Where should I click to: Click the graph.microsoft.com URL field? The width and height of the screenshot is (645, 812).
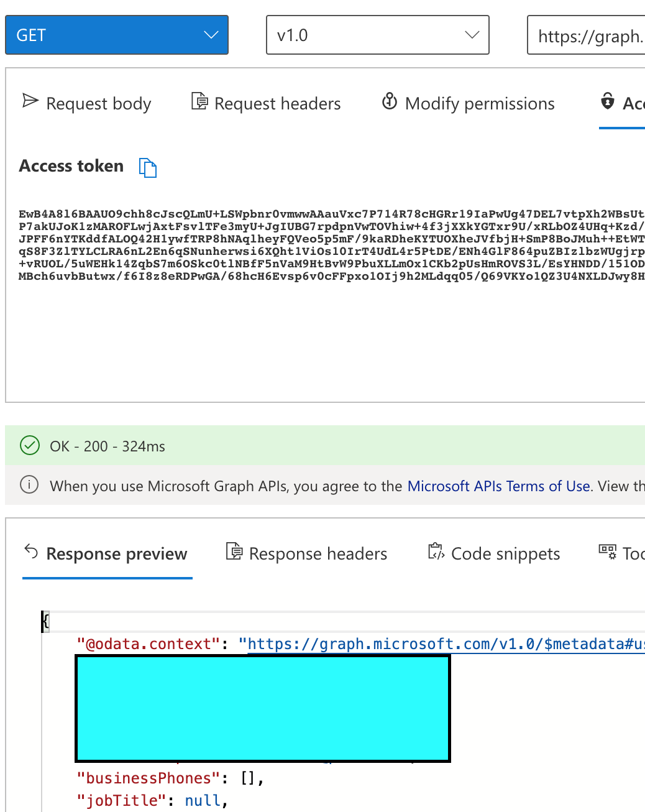click(x=590, y=35)
